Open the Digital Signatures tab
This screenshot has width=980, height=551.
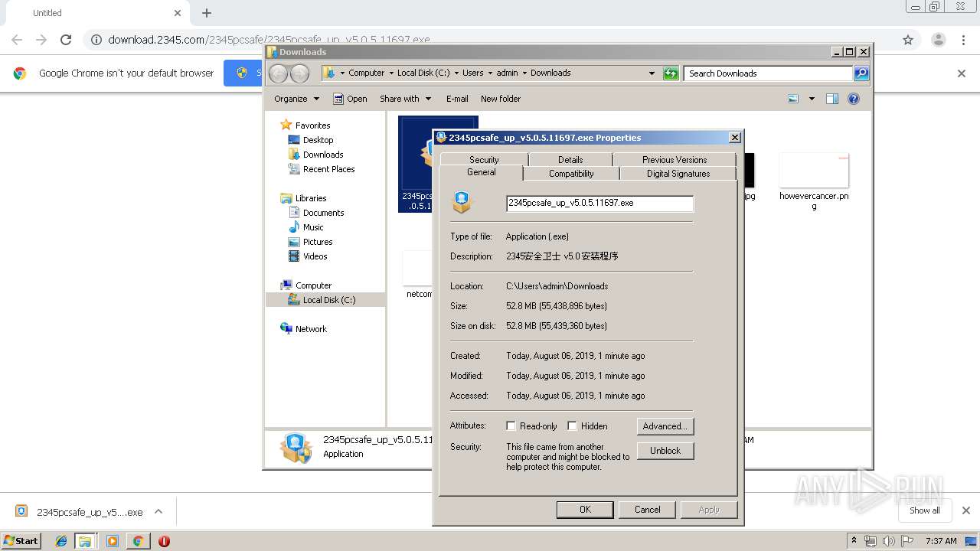[x=678, y=174]
